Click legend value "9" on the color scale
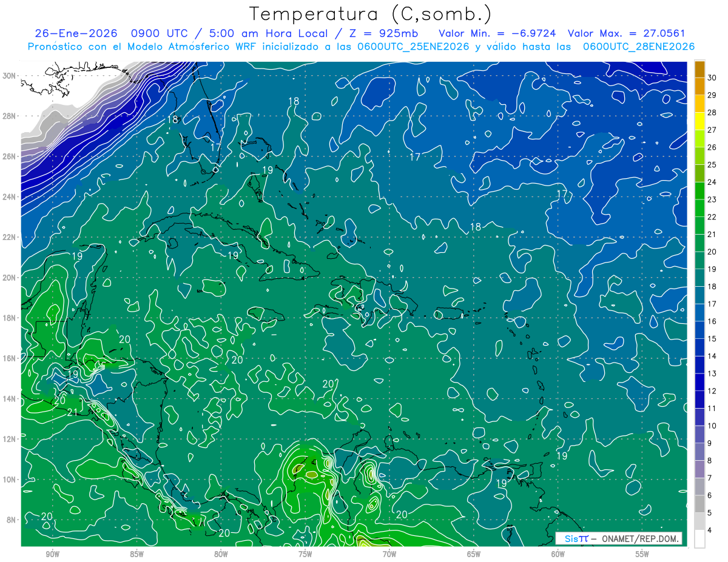The width and height of the screenshot is (728, 562). click(710, 444)
